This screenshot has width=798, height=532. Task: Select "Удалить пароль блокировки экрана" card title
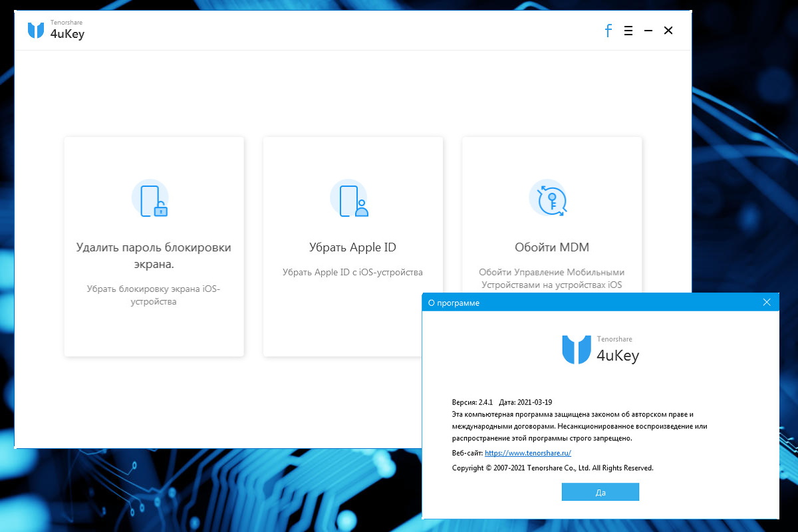pyautogui.click(x=154, y=256)
